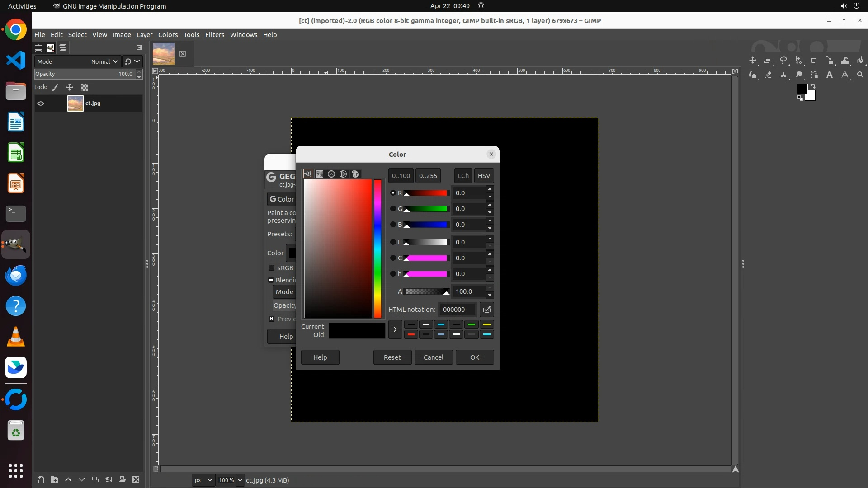Click the vertical hue rainbow strip
The image size is (868, 488).
pos(377,249)
